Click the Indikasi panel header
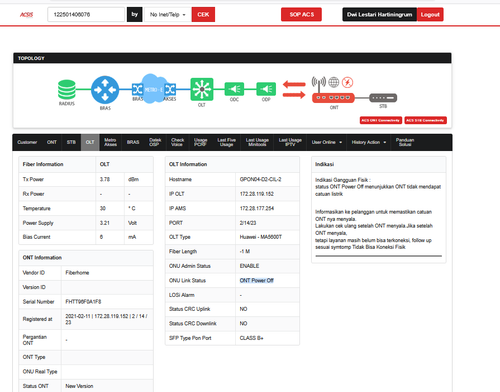500x392 pixels. tap(379, 164)
